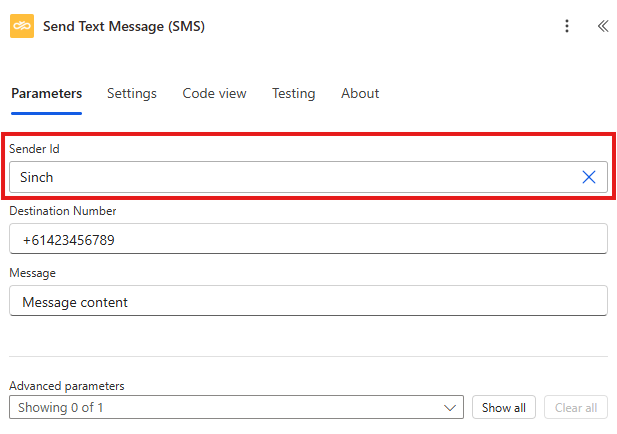617x434 pixels.
Task: Click the Sender Id label
Action: [34, 149]
